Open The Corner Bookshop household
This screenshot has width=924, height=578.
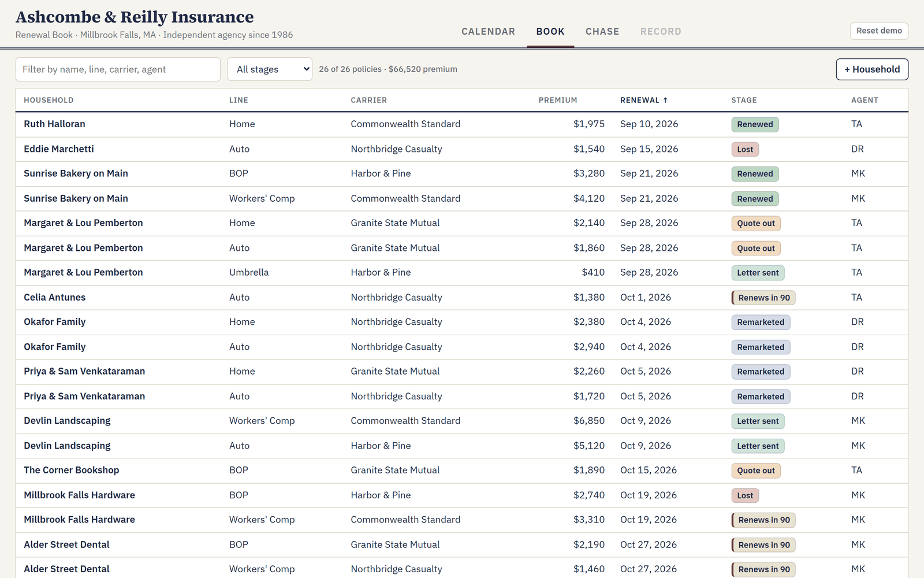(x=462, y=470)
